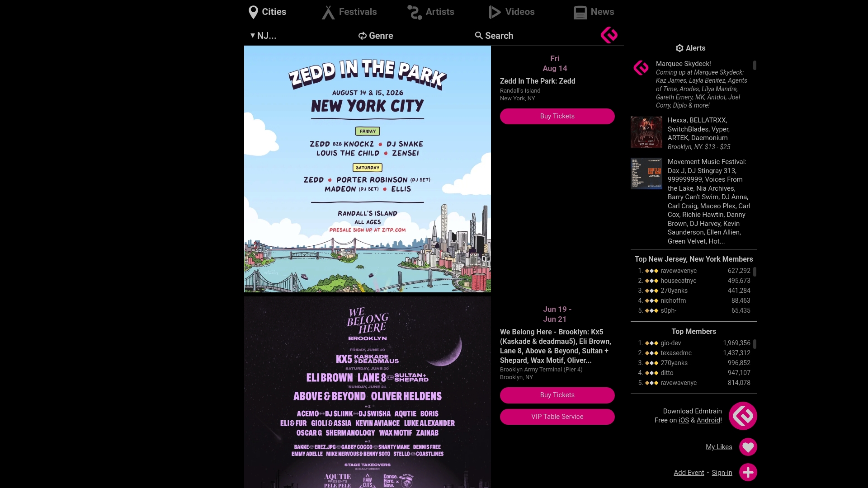
Task: Click the Search magnifier icon
Action: [x=479, y=35]
